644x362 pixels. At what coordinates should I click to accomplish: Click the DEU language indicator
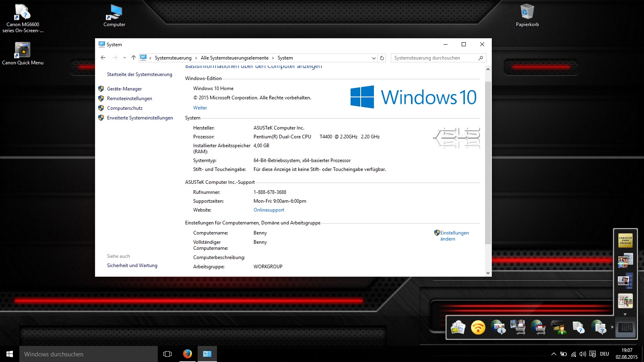605,354
